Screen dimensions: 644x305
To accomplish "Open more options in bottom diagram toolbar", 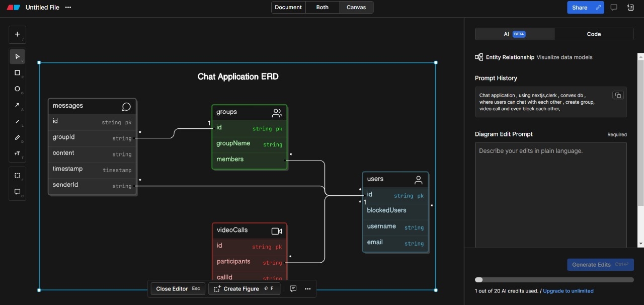I will (x=308, y=289).
